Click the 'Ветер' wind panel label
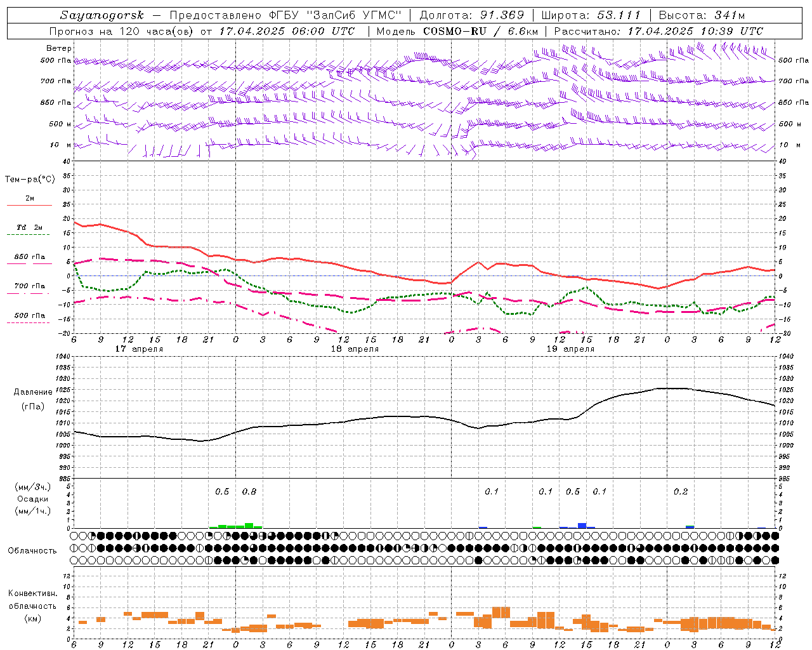 click(59, 48)
